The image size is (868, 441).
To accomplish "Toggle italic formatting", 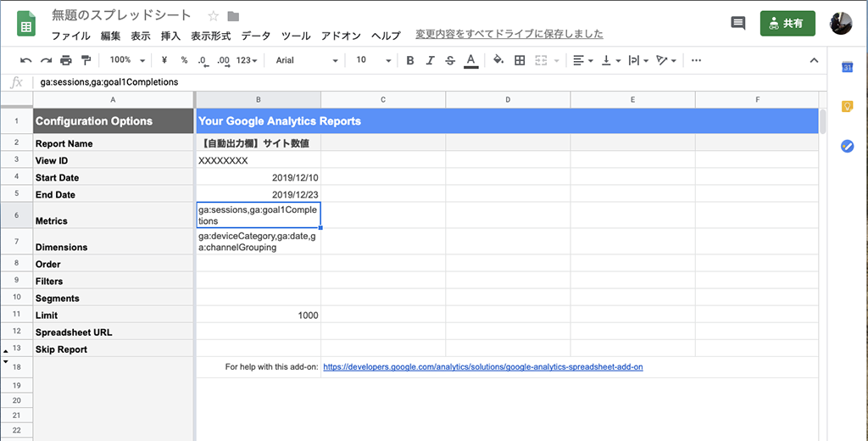I will pyautogui.click(x=430, y=60).
